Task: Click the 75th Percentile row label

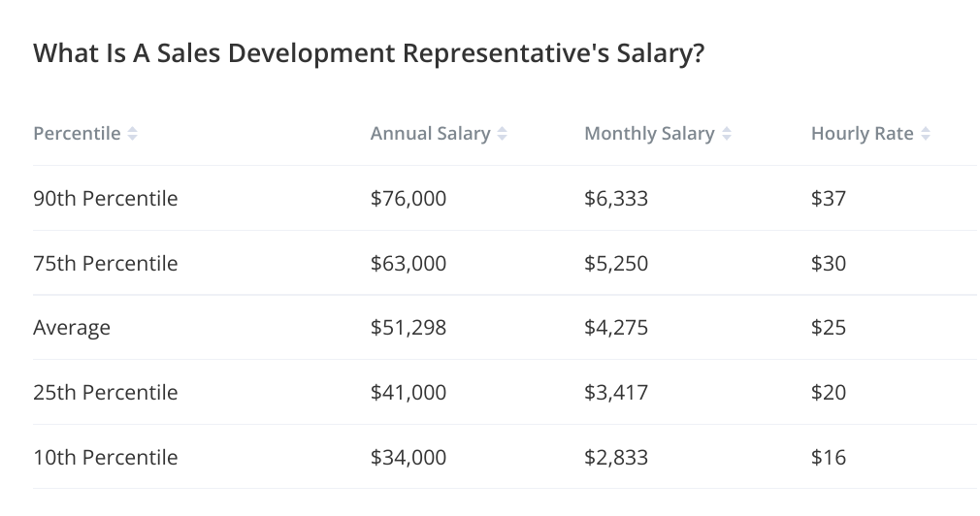Action: coord(106,264)
